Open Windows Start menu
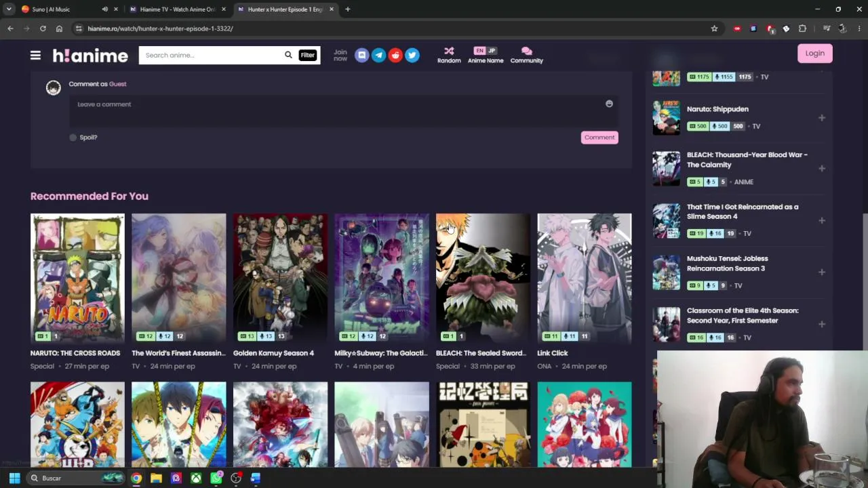Viewport: 868px width, 488px height. coord(14,479)
